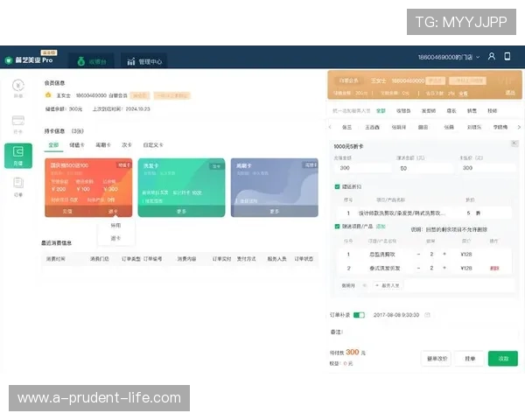Click 充值 on the orange card
The image size is (525, 420).
click(67, 212)
